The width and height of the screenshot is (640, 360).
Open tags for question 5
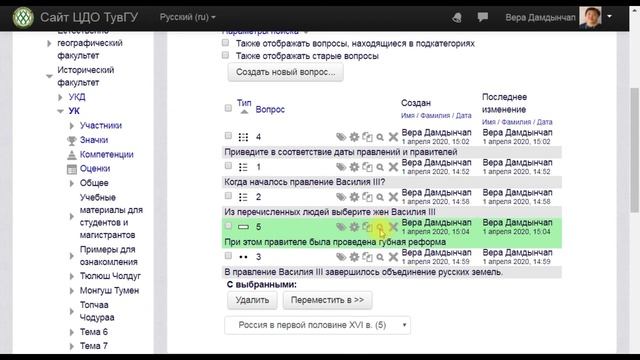[341, 227]
